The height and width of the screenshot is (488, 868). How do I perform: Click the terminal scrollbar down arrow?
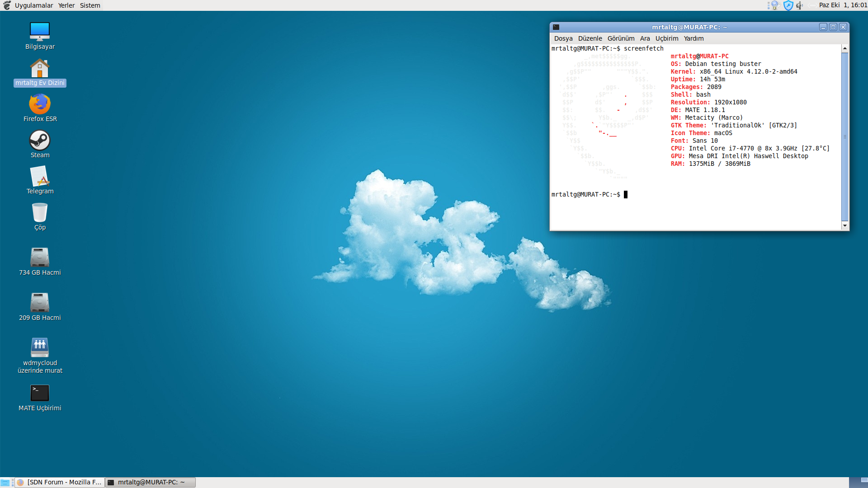click(x=844, y=225)
